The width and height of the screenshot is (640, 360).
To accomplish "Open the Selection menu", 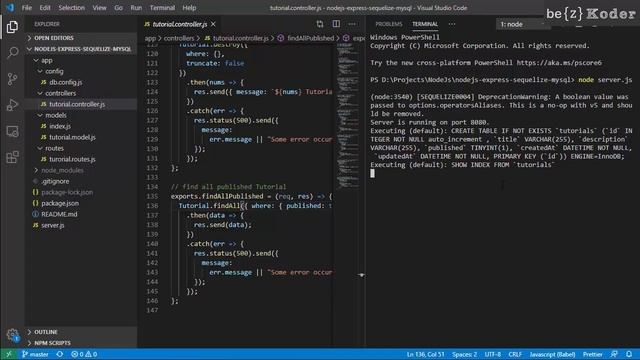I will pos(71,8).
